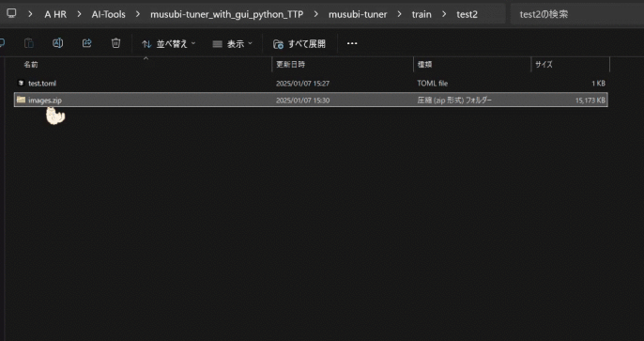Navigate to AI-Tools in breadcrumb
Image resolution: width=644 pixels, height=341 pixels.
click(109, 14)
